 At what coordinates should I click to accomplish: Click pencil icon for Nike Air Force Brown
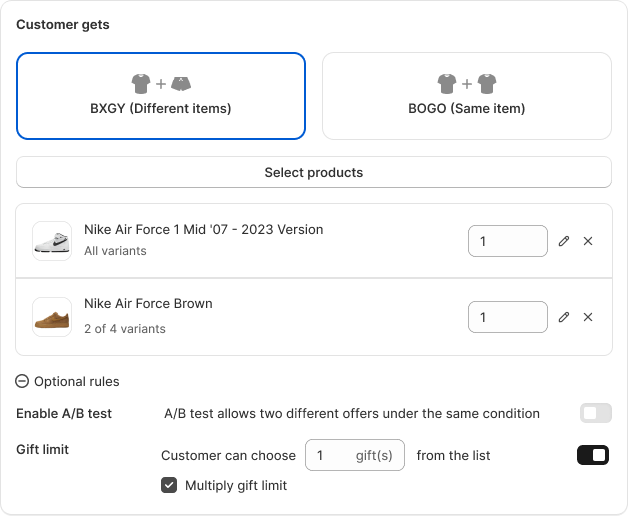[x=564, y=317]
